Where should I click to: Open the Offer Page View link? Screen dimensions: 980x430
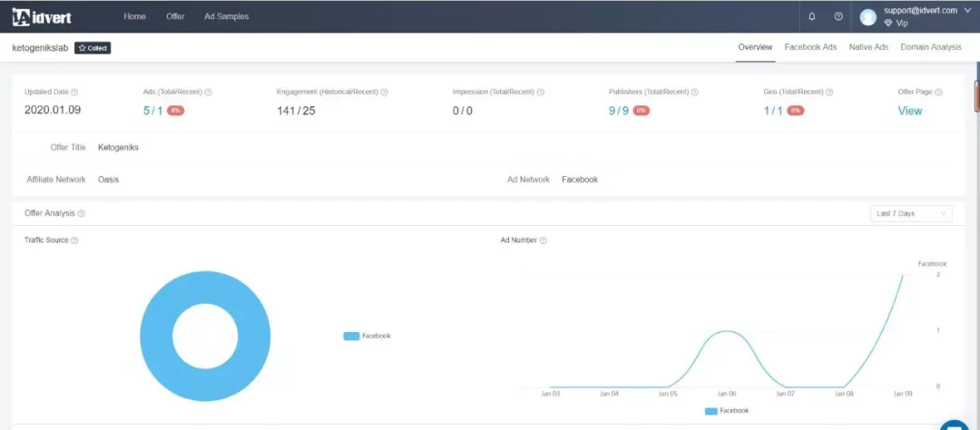coord(909,111)
